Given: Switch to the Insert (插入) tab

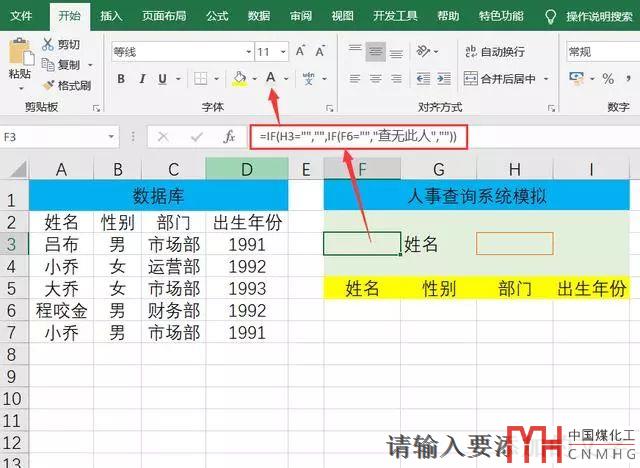Looking at the screenshot, I should [111, 16].
